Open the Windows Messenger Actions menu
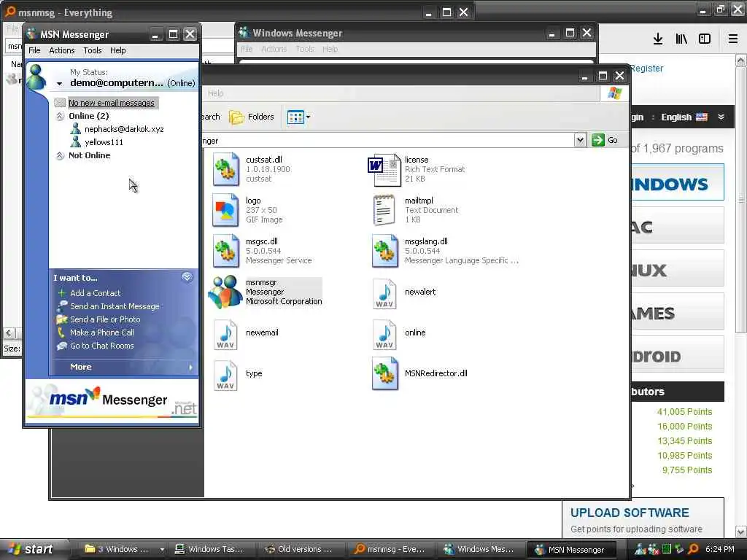 coord(274,49)
